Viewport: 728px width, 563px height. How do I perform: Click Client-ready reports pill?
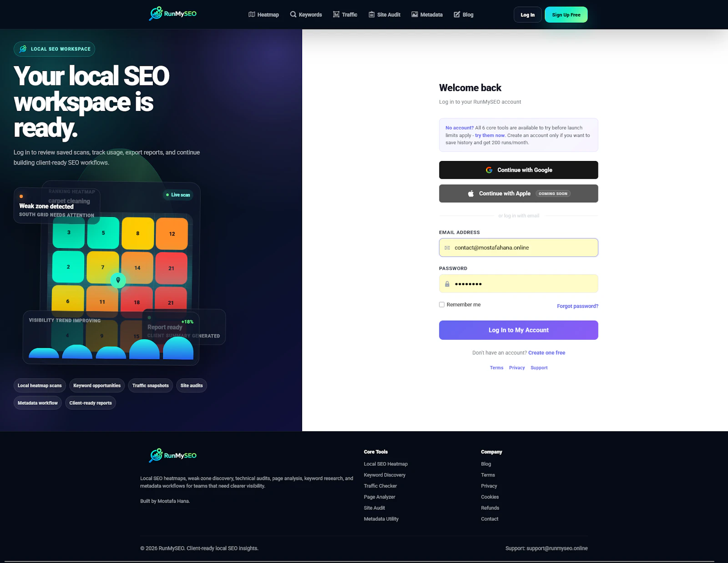point(91,403)
